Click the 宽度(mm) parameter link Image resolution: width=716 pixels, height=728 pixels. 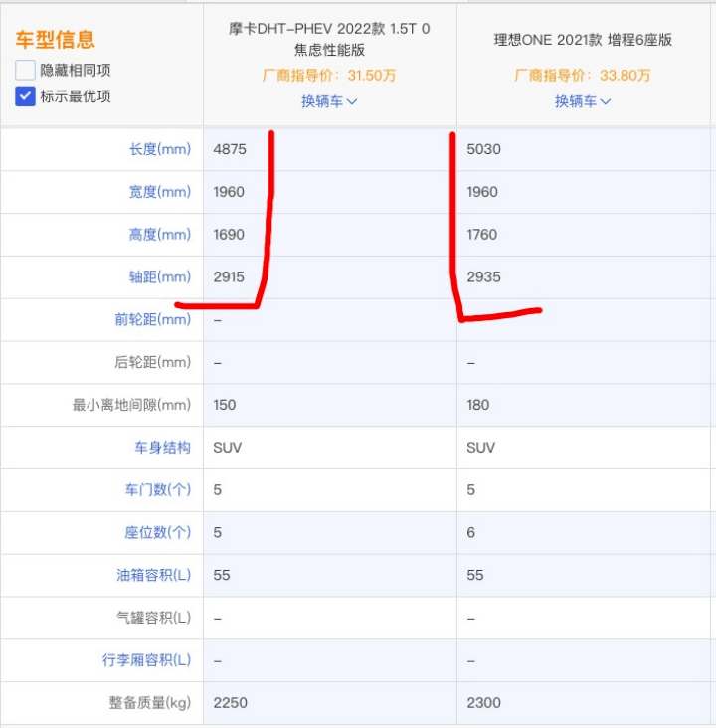160,192
